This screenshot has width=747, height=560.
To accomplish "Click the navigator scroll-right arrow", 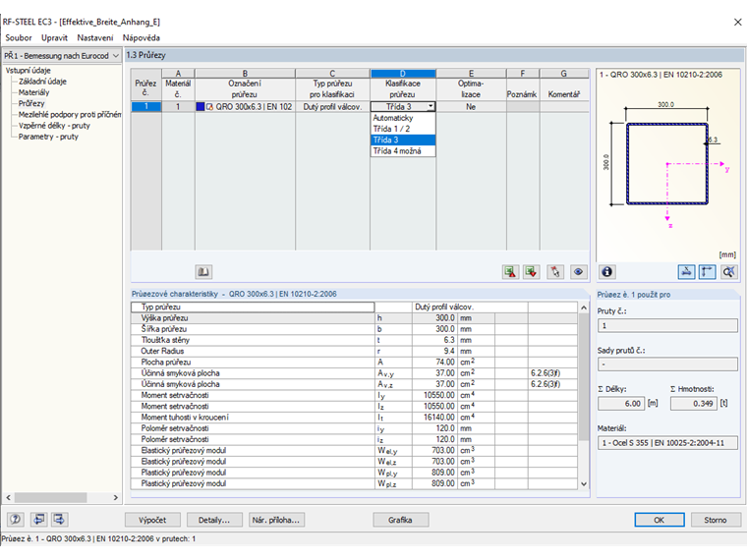I will point(115,497).
